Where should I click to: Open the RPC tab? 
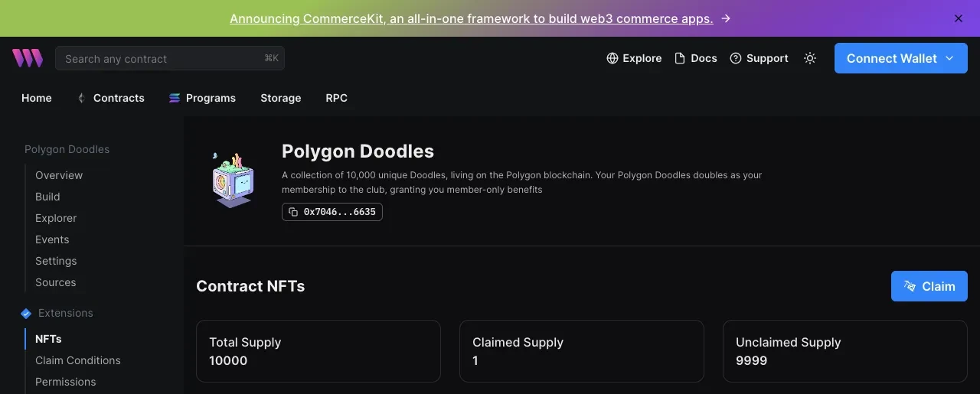point(336,98)
